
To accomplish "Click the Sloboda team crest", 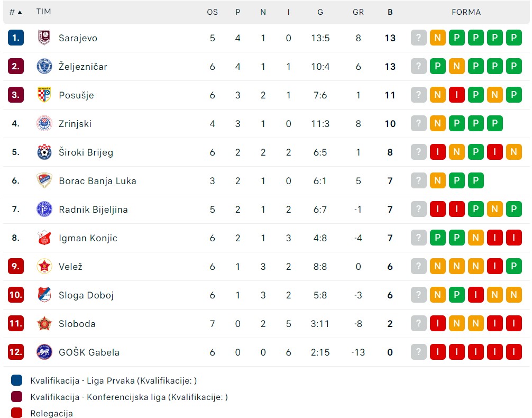I will (x=44, y=323).
